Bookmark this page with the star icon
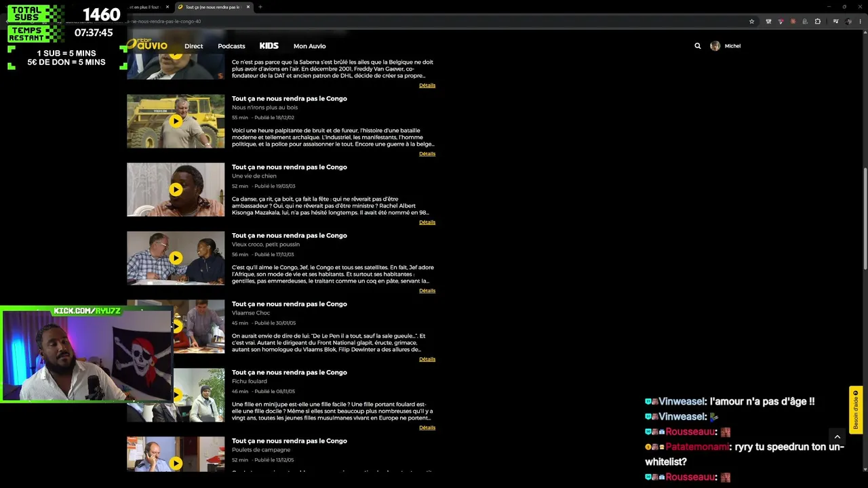 pos(751,22)
